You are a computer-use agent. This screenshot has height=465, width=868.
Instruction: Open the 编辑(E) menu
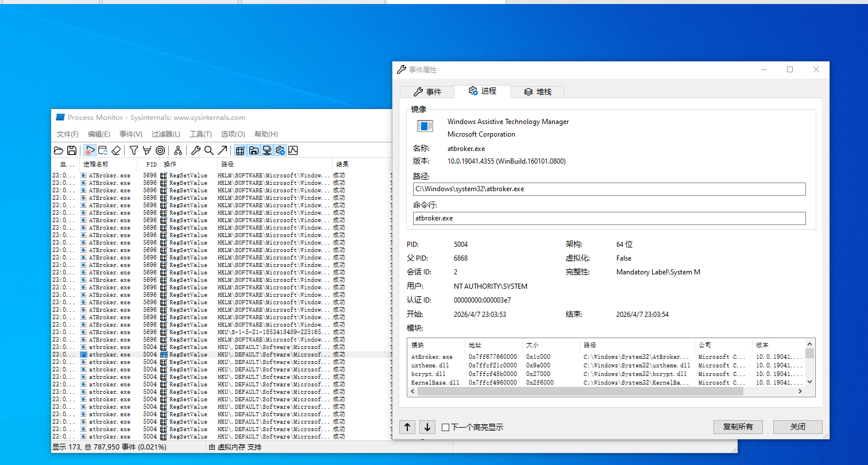(99, 134)
